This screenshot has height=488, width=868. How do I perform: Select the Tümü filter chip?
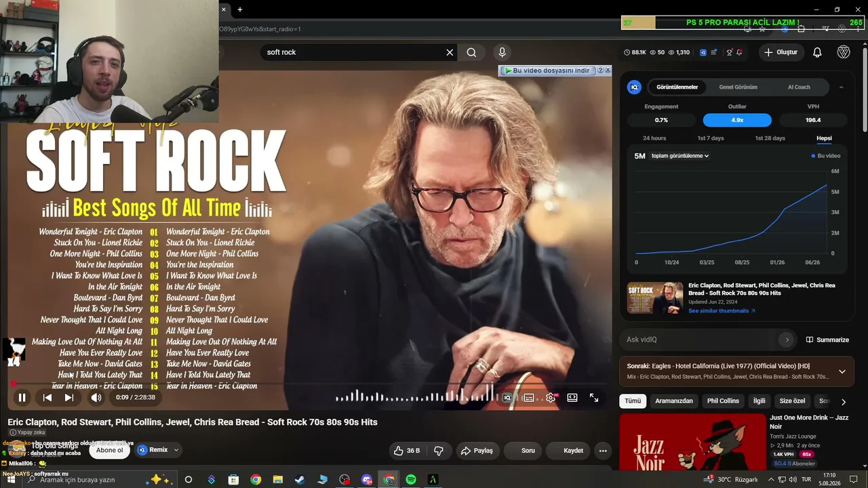(633, 401)
